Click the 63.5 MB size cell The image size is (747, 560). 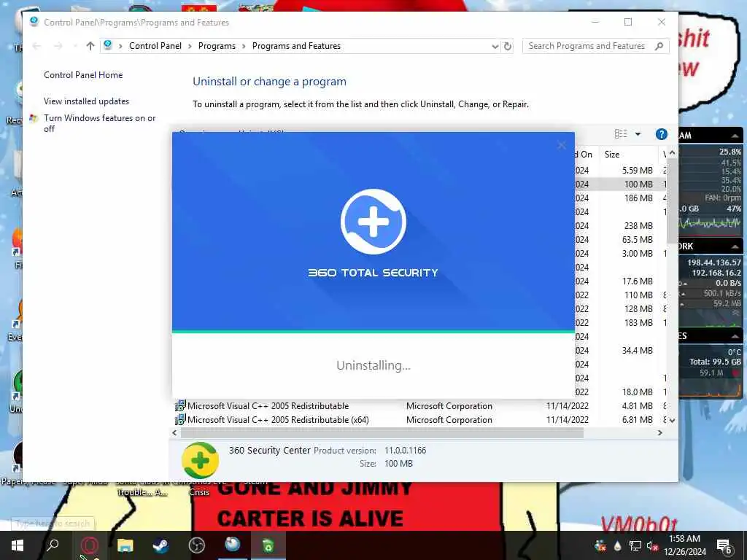pos(637,239)
